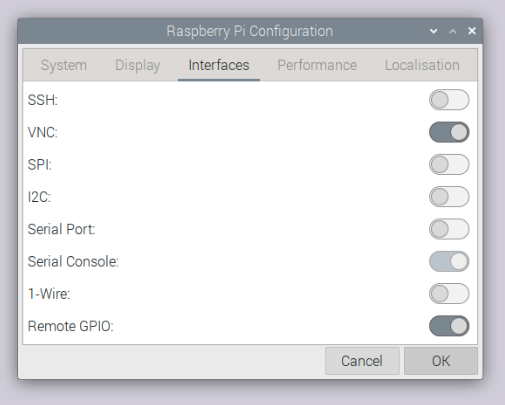Toggle the Serial Console switch
Viewport: 505px width, 405px height.
pos(449,261)
